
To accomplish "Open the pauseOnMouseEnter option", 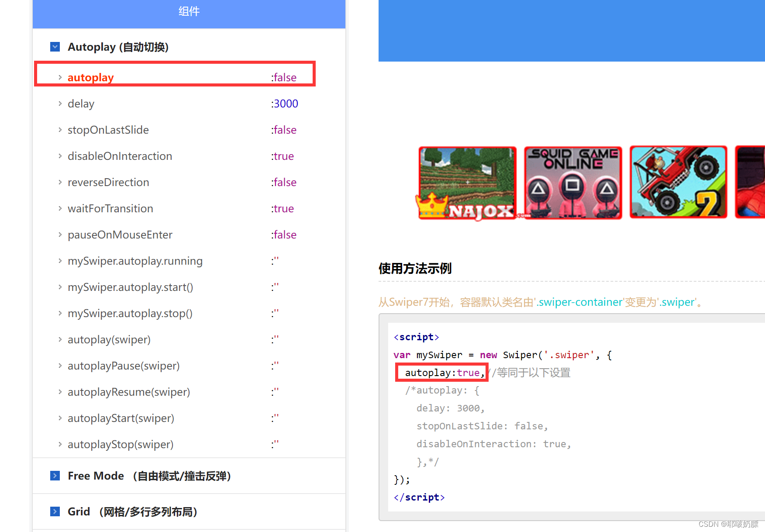I will 120,235.
